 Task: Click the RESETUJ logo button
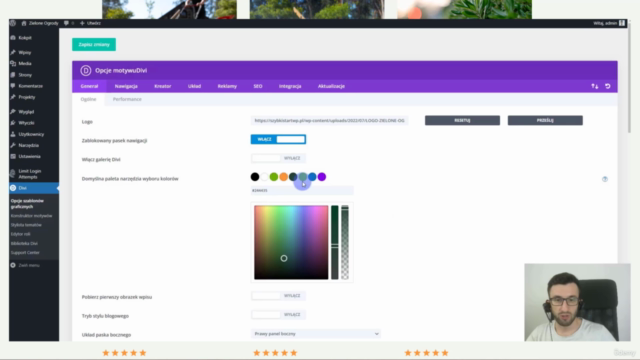462,120
